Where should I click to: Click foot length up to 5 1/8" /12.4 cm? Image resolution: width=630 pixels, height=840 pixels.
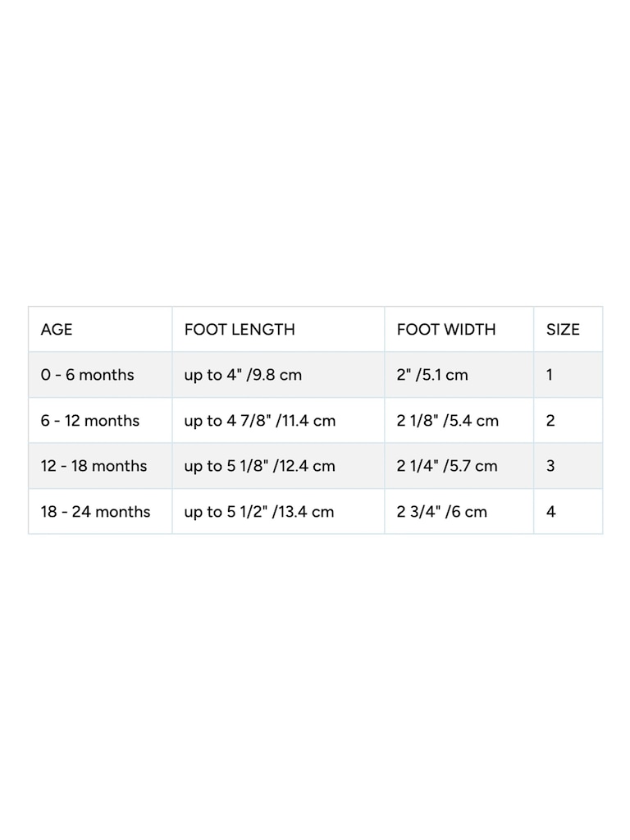[259, 466]
